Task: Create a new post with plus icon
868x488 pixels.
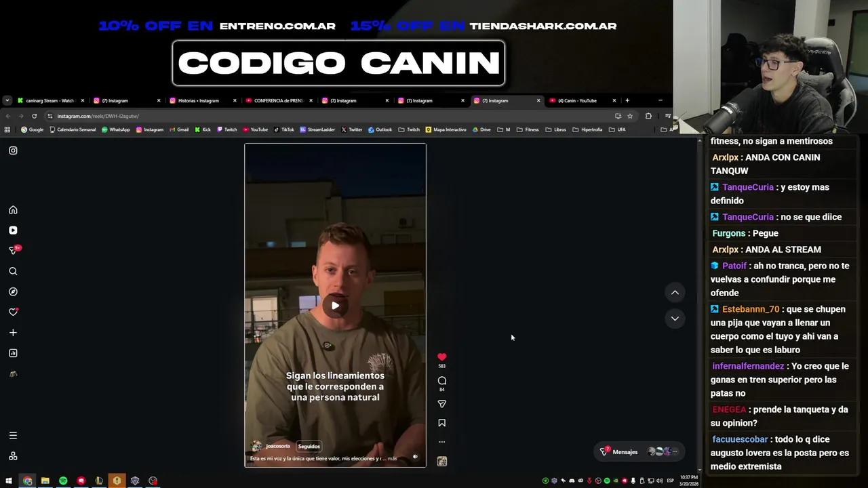Action: click(x=13, y=333)
